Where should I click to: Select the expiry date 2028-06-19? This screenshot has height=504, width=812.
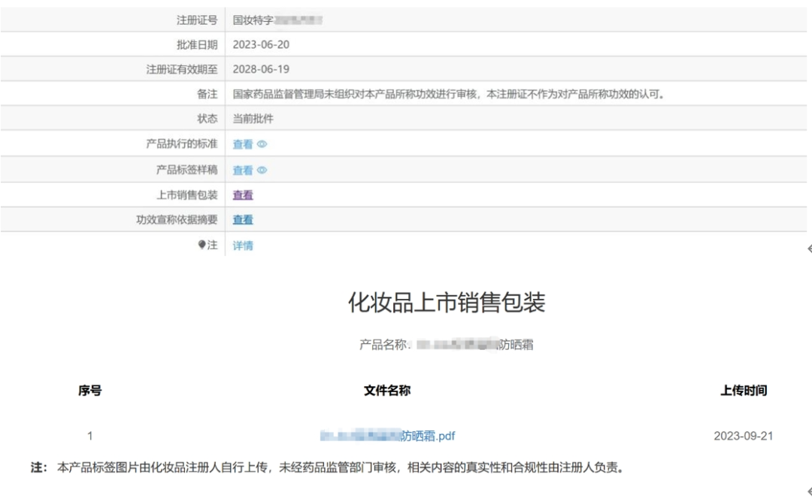261,69
